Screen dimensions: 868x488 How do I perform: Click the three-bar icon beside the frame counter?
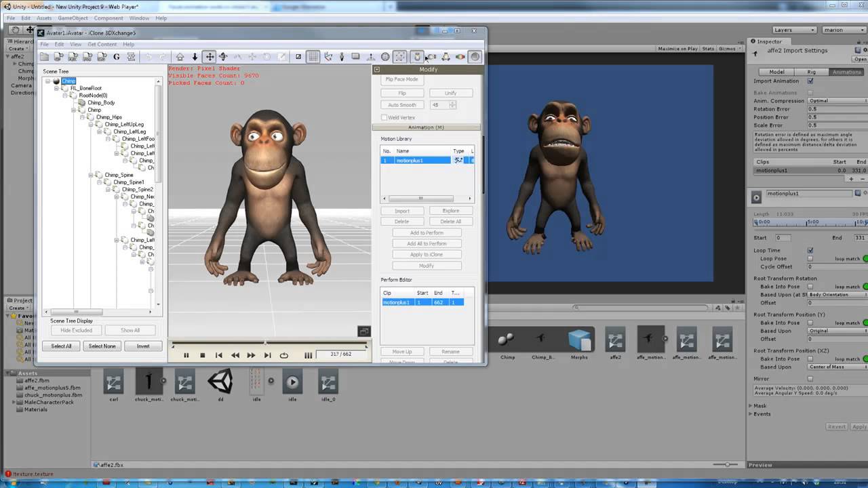click(x=308, y=355)
